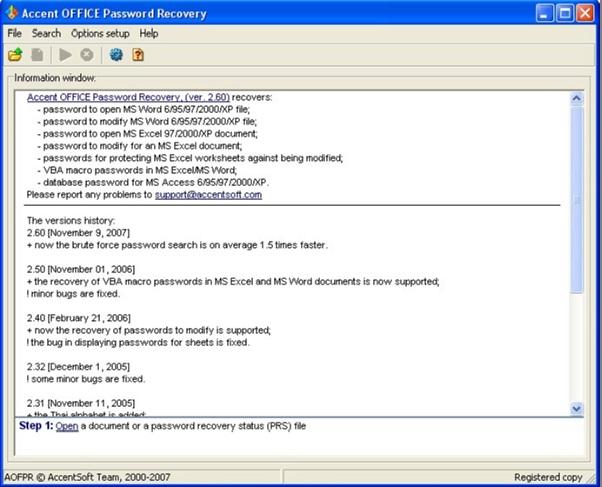Click the support@accentsoft.com email link
The width and height of the screenshot is (602, 487).
[208, 195]
